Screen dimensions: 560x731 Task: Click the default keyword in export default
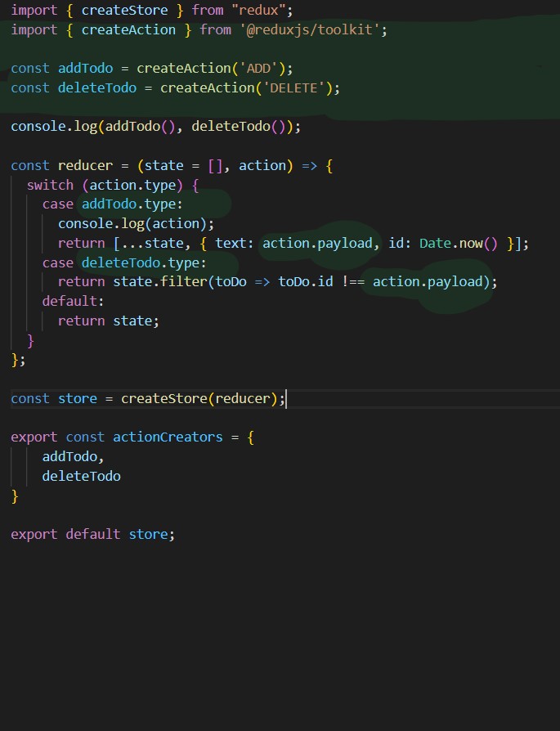point(93,534)
